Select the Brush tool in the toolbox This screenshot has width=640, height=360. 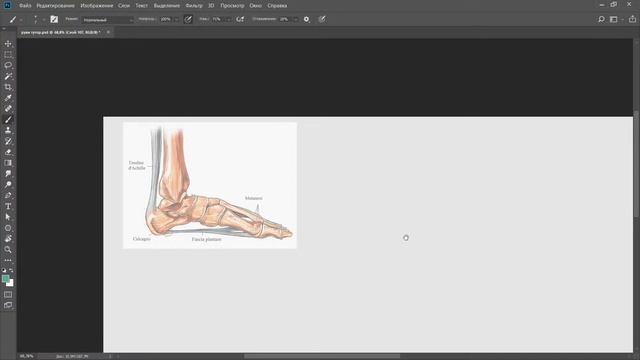(8, 120)
